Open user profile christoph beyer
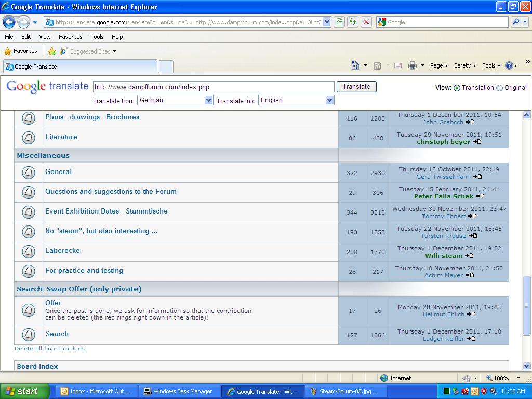532x399 pixels. [x=444, y=142]
